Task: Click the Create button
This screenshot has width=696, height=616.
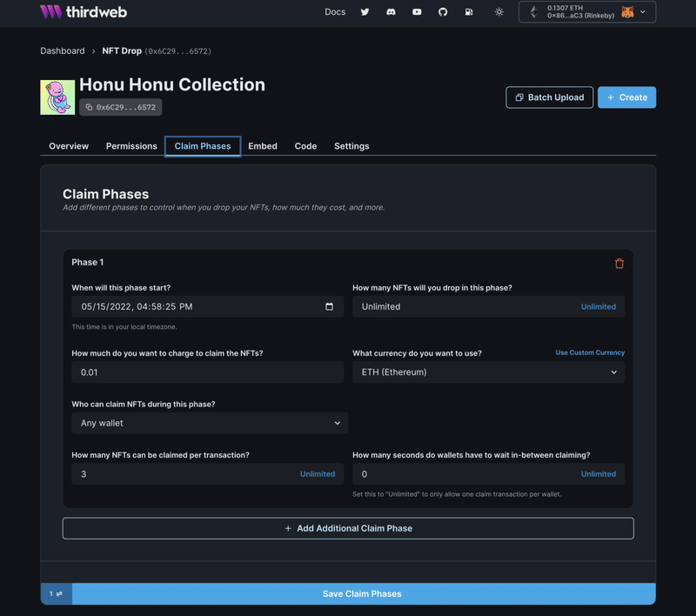Action: pos(626,97)
